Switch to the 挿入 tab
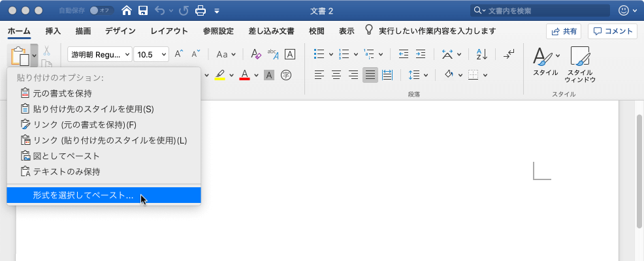Screen dimensions: 644x261 pyautogui.click(x=53, y=31)
